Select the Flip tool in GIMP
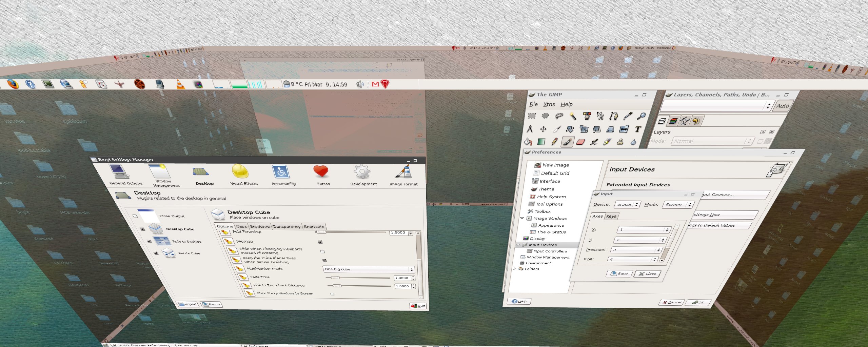 pos(624,129)
